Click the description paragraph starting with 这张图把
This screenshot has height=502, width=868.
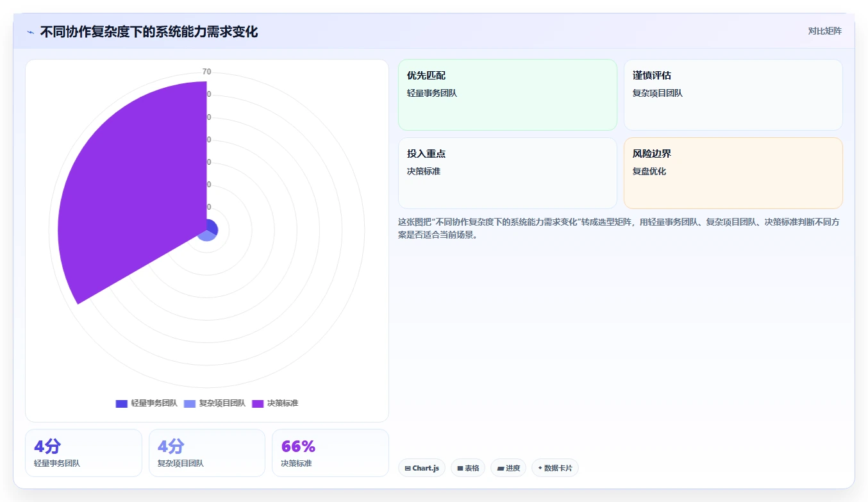pos(620,228)
